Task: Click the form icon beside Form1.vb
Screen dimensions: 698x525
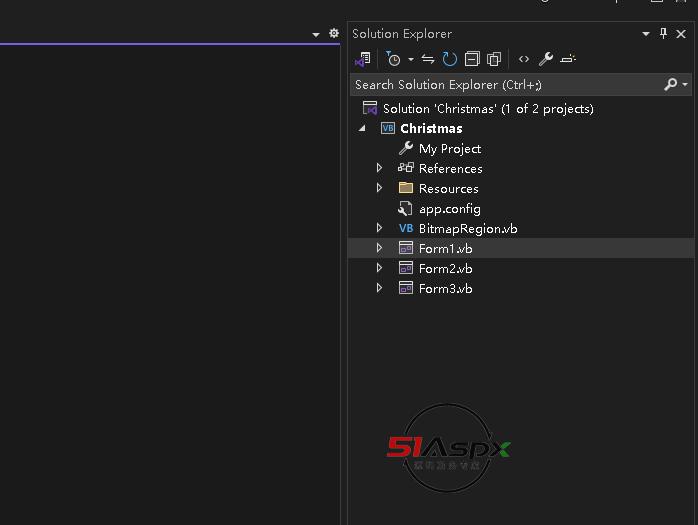Action: (x=406, y=248)
